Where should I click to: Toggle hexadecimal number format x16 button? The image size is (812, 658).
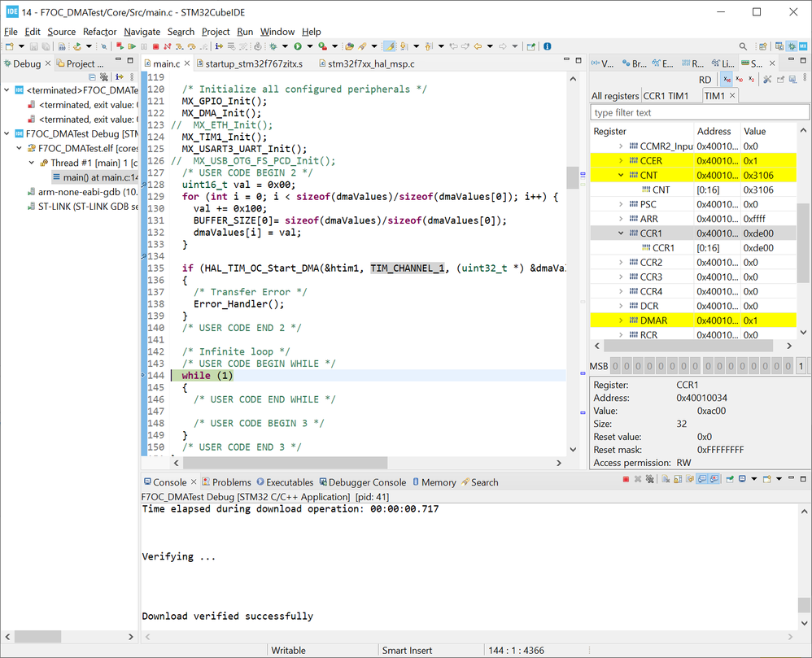pos(727,79)
